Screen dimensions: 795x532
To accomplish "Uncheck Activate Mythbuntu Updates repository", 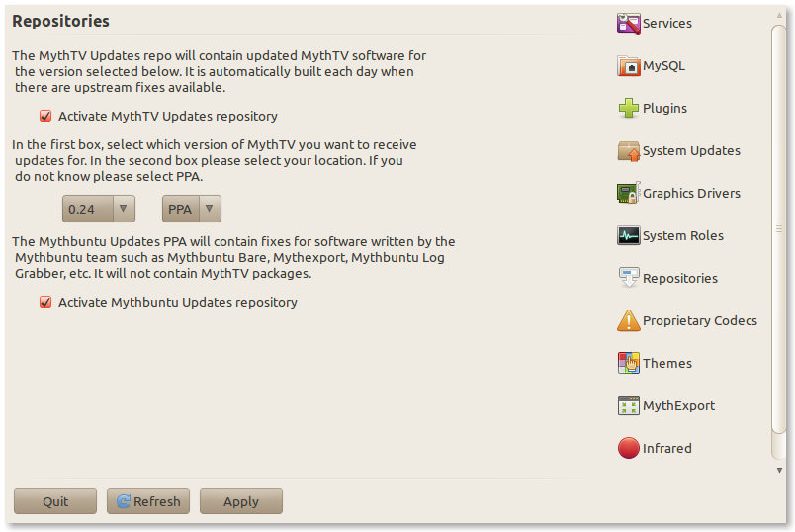I will [x=45, y=303].
